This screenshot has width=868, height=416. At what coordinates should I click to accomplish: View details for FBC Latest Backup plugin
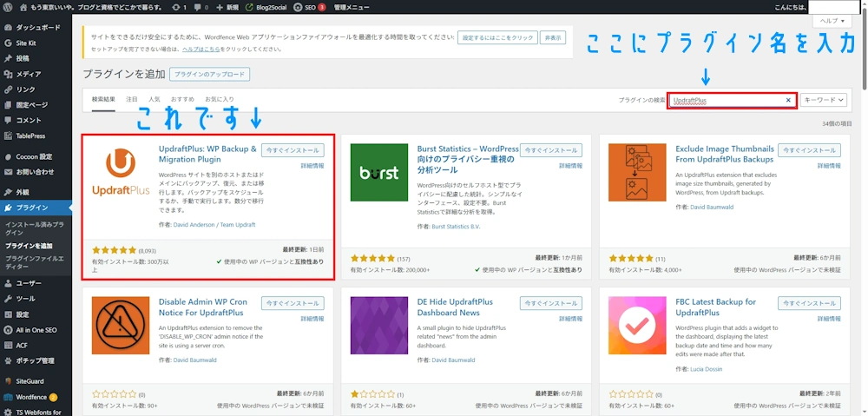[829, 319]
